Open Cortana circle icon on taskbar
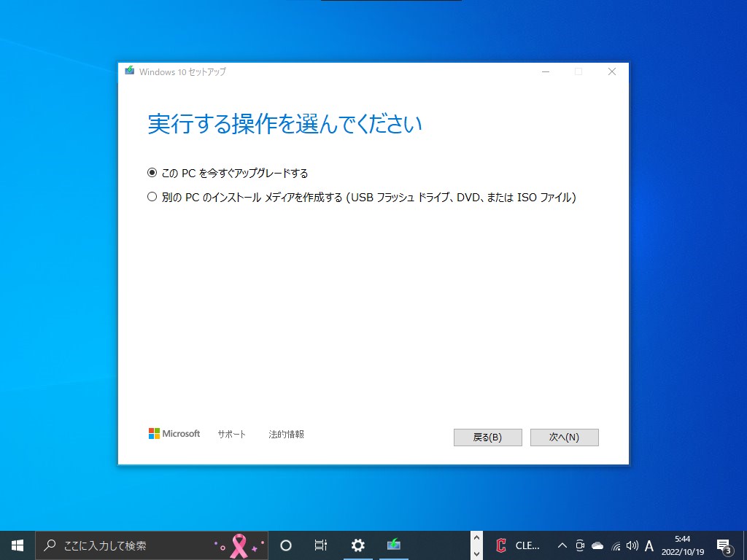Screen dimensions: 747x560 [x=286, y=545]
